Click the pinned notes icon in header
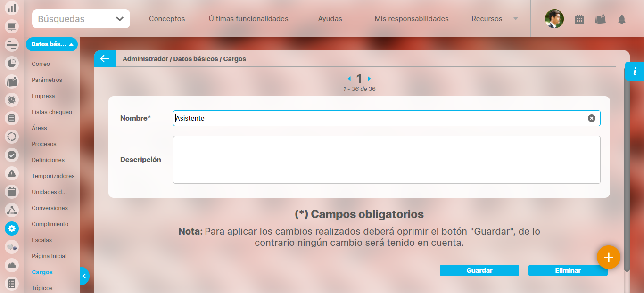The image size is (644, 293). (x=600, y=19)
